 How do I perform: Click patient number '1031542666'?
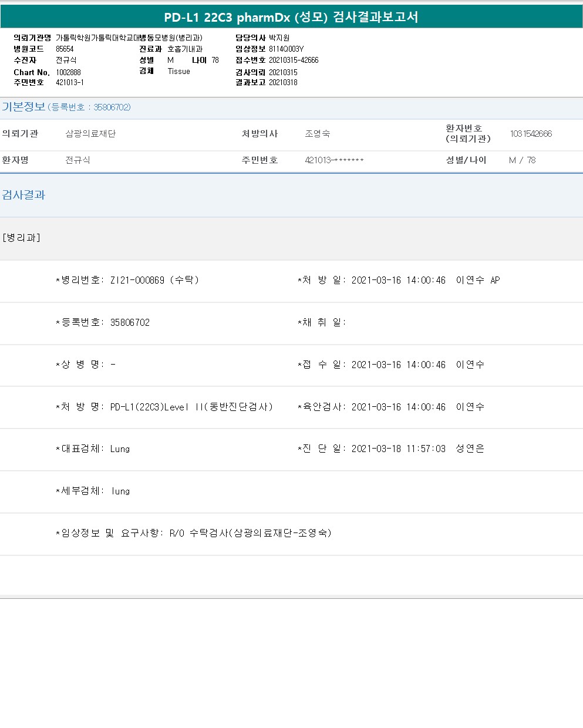[x=531, y=134]
